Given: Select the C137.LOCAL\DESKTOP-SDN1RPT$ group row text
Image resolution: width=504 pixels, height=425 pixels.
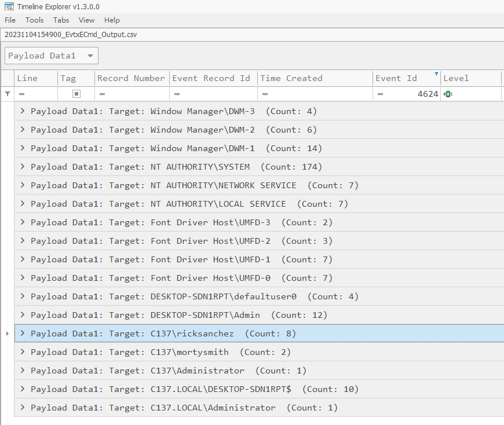Looking at the screenshot, I should 195,389.
